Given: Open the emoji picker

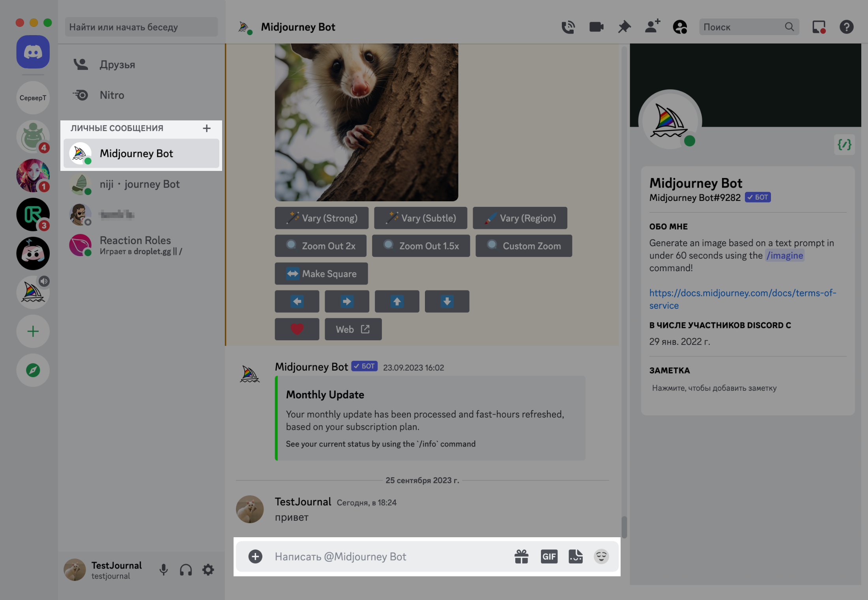Looking at the screenshot, I should [x=601, y=557].
